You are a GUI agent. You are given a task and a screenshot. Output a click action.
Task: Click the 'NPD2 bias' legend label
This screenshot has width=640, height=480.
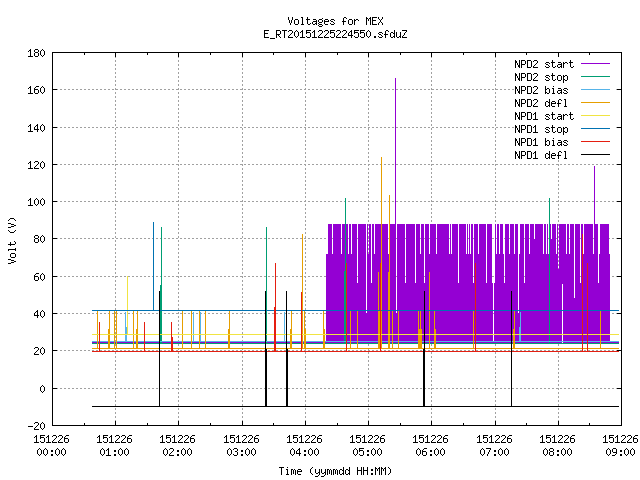point(541,90)
